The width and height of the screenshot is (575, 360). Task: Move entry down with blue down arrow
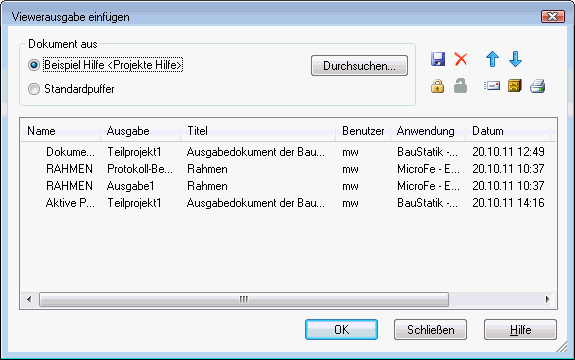(515, 59)
